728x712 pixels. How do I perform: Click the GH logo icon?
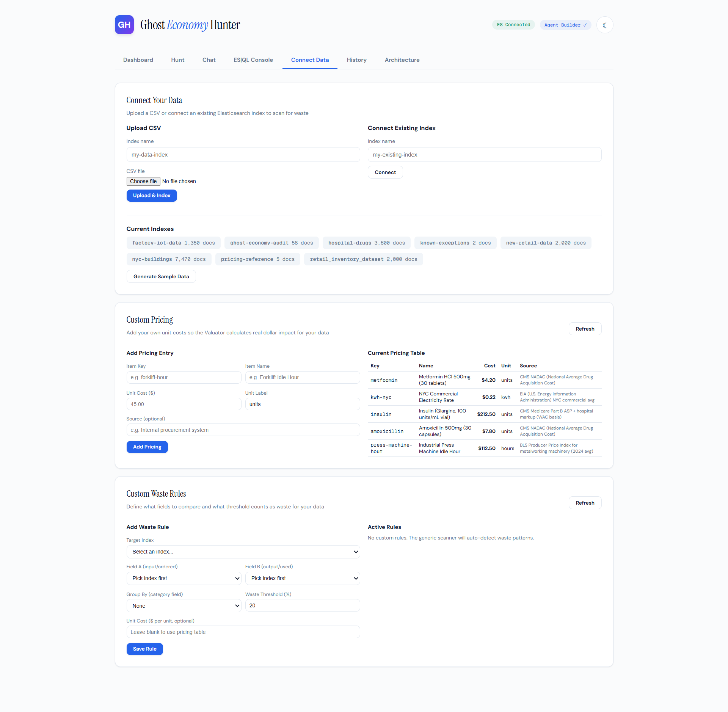pyautogui.click(x=124, y=25)
